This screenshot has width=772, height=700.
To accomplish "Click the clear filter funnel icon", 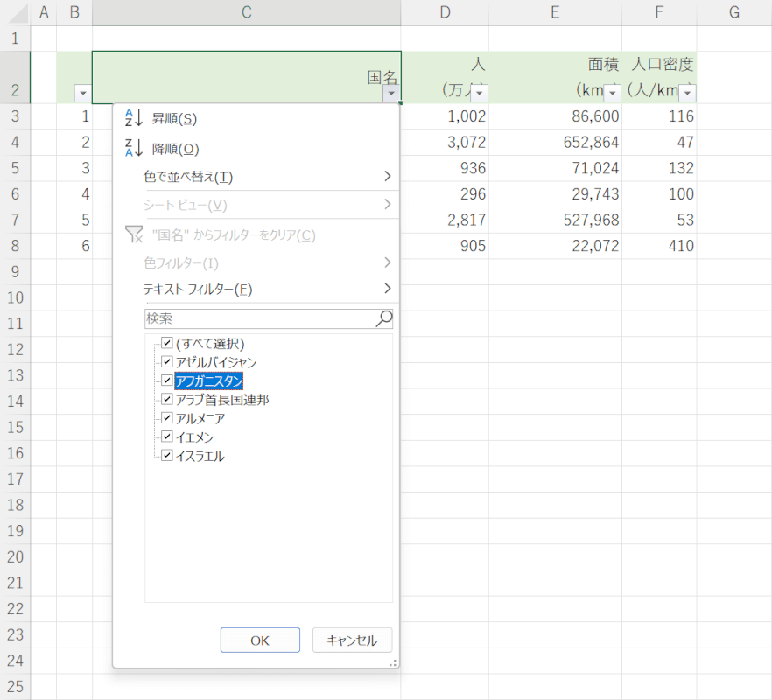I will coord(133,234).
